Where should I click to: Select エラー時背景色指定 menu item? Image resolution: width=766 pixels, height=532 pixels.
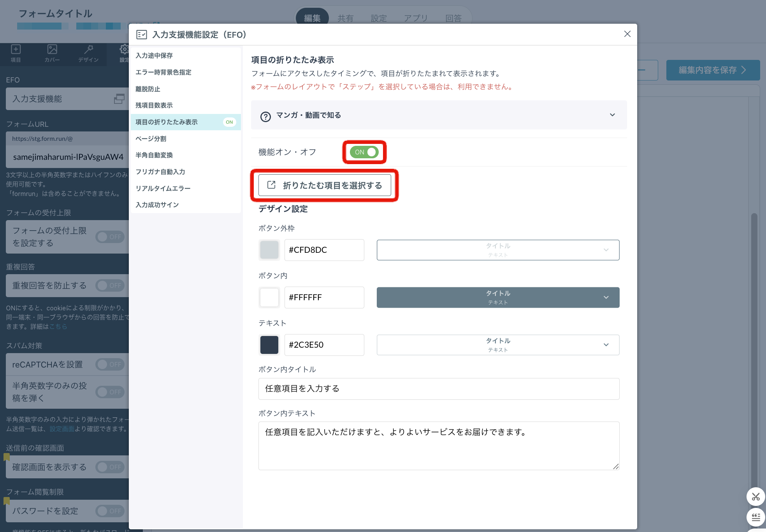(185, 72)
